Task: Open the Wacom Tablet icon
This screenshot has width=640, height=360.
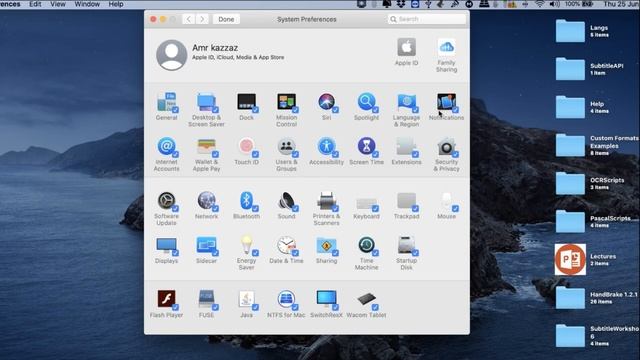Action: pos(367,300)
